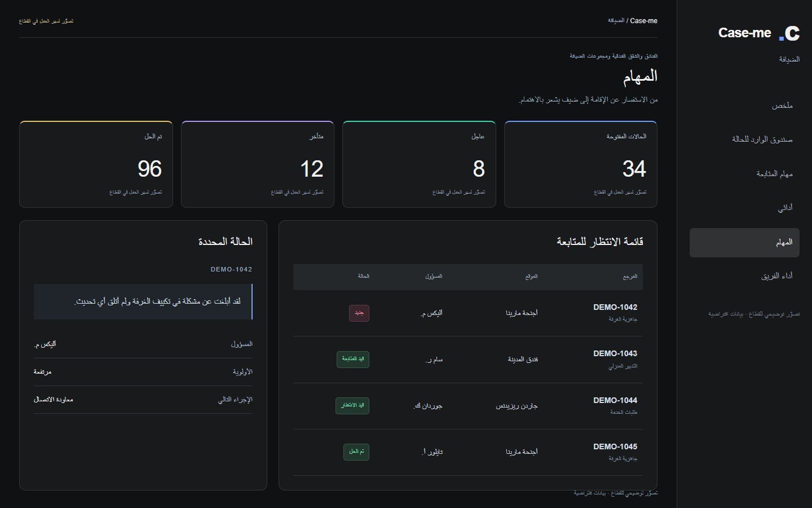Click the فندق المدينة location cell
Viewport: 812px width, 508px height.
(523, 360)
